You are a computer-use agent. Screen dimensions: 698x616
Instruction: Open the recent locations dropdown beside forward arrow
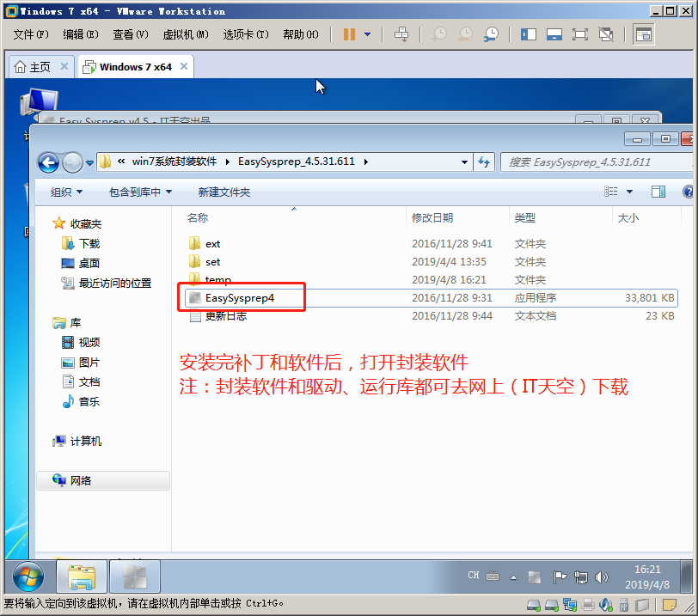[x=89, y=162]
